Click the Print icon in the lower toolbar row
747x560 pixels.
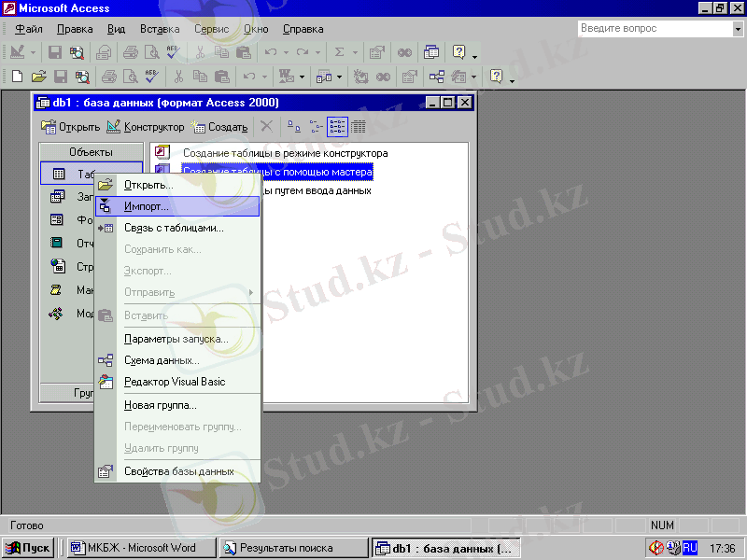[x=108, y=77]
